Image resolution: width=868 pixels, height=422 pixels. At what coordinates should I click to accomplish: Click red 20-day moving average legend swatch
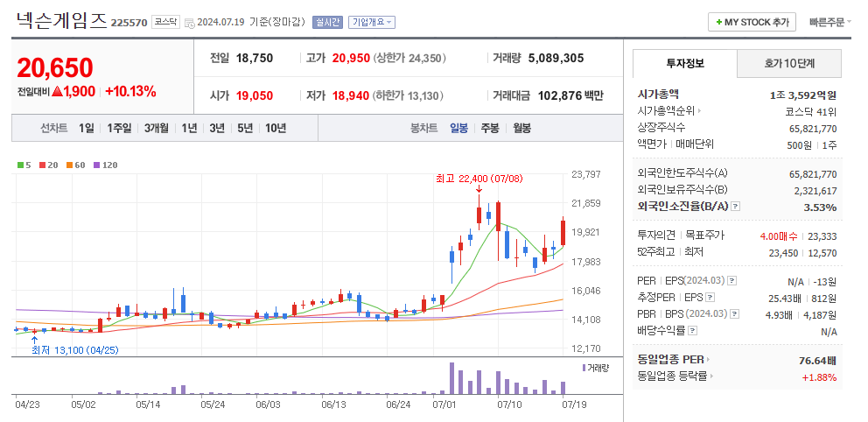click(x=42, y=165)
